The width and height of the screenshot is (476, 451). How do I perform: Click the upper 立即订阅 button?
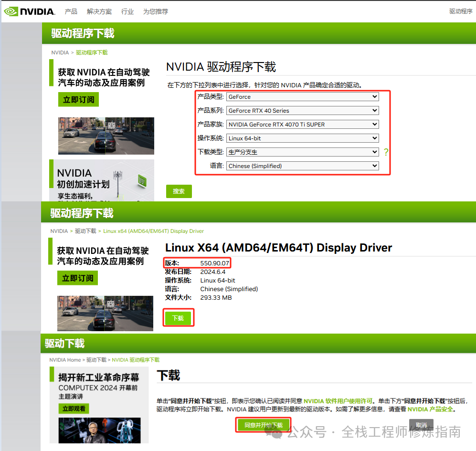78,100
